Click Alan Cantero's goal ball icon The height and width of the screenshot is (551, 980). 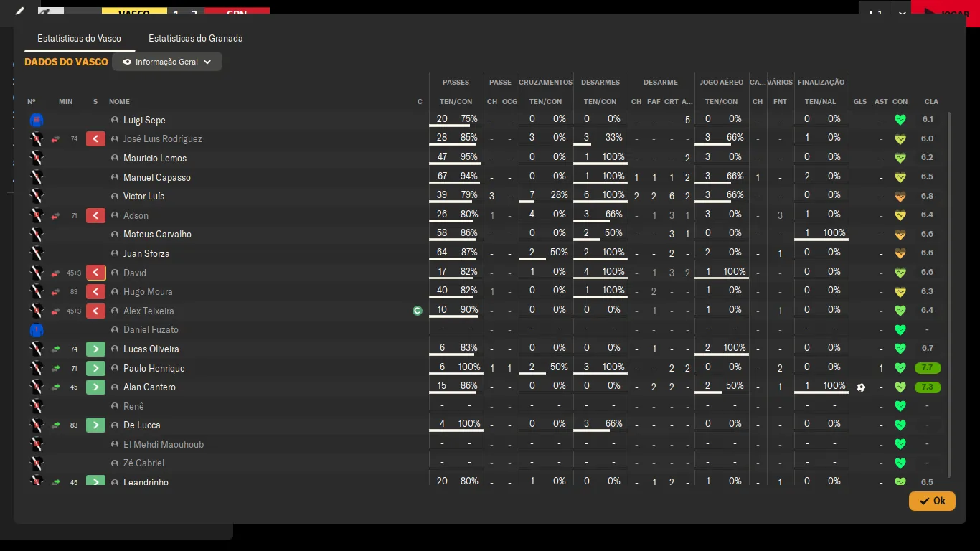pyautogui.click(x=861, y=387)
